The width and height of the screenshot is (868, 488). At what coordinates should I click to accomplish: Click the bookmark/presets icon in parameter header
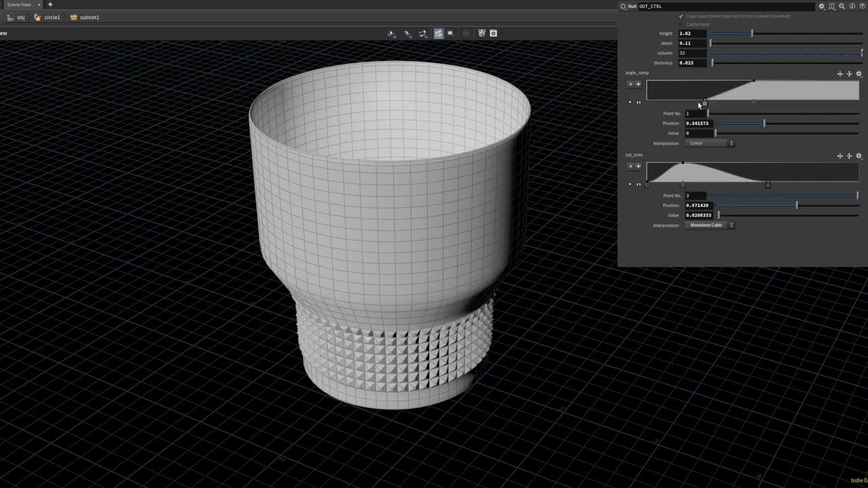point(831,6)
